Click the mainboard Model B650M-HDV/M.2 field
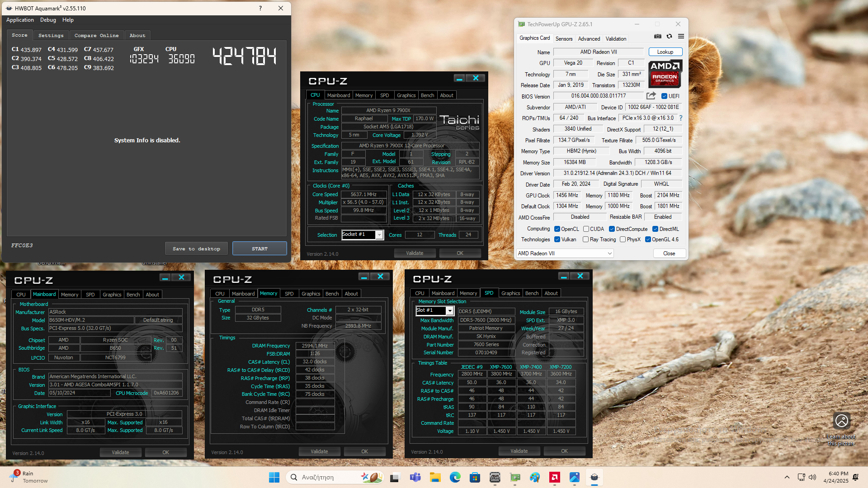868x488 pixels. 91,320
